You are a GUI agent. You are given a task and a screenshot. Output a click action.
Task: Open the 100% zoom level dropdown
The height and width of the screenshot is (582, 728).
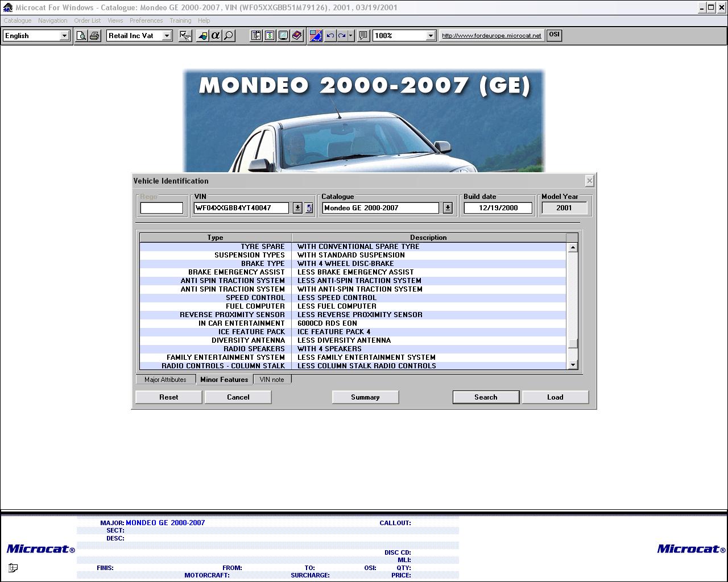pos(431,36)
